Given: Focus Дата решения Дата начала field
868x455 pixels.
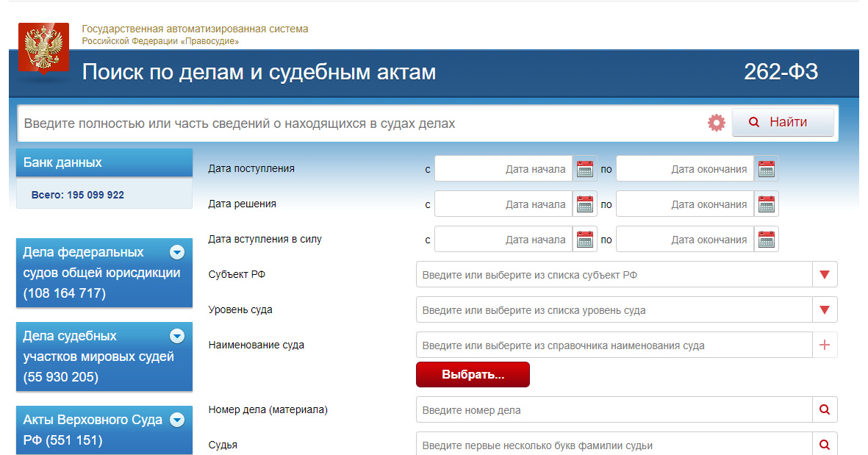Looking at the screenshot, I should pyautogui.click(x=503, y=204).
